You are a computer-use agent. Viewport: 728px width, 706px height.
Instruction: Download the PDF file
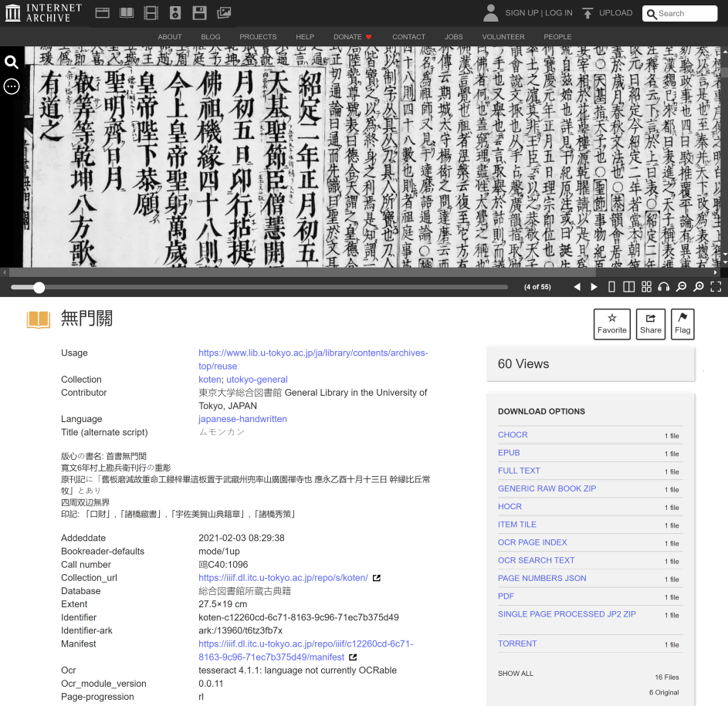point(506,596)
